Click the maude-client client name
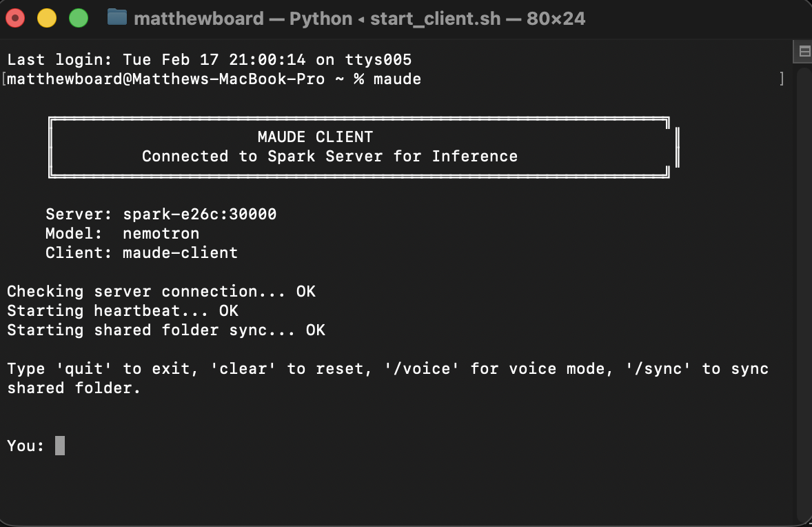The height and width of the screenshot is (527, 812). tap(180, 252)
